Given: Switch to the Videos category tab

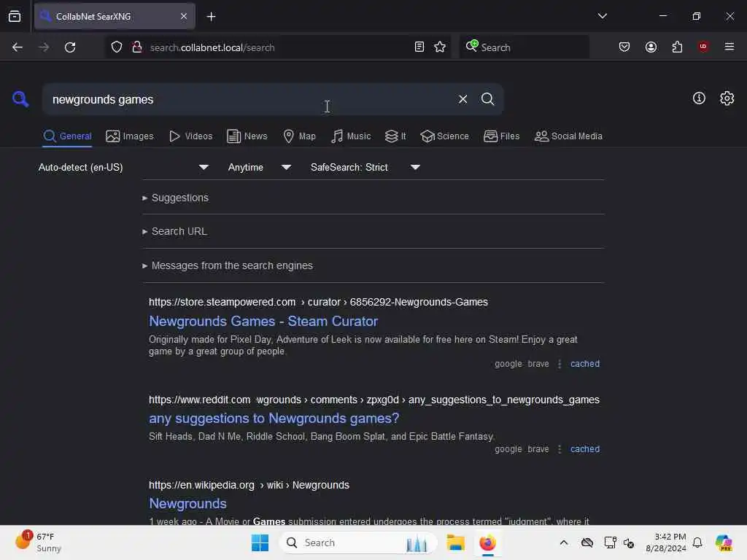Looking at the screenshot, I should click(x=190, y=136).
